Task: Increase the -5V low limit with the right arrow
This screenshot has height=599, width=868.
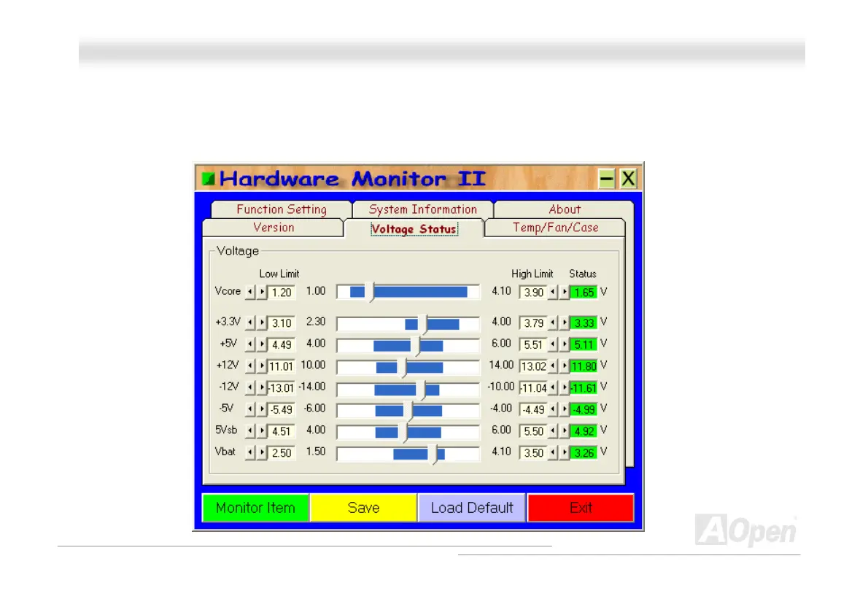Action: 263,409
